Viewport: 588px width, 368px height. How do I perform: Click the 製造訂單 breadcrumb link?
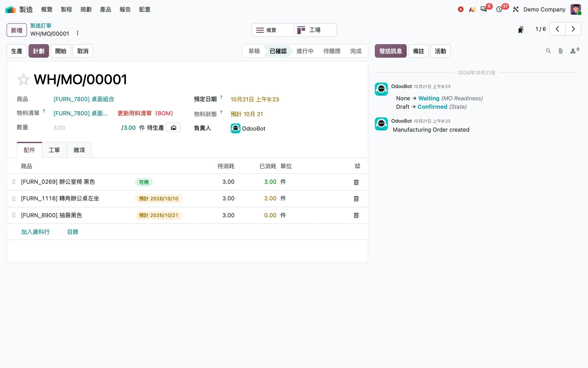pos(41,26)
